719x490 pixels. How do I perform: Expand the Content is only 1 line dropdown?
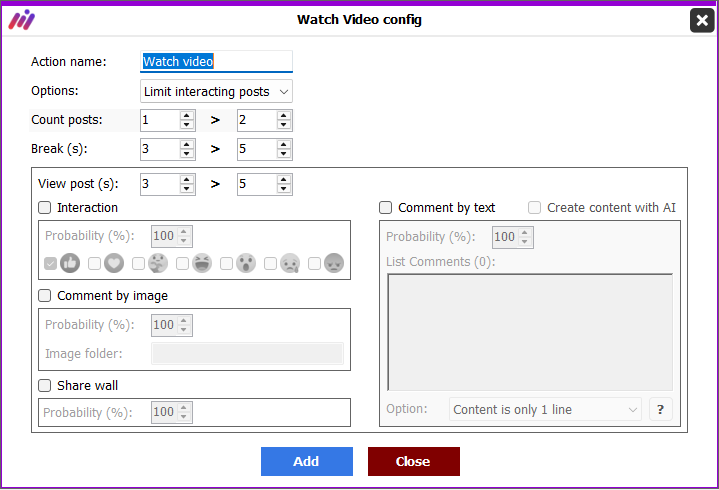pyautogui.click(x=546, y=409)
